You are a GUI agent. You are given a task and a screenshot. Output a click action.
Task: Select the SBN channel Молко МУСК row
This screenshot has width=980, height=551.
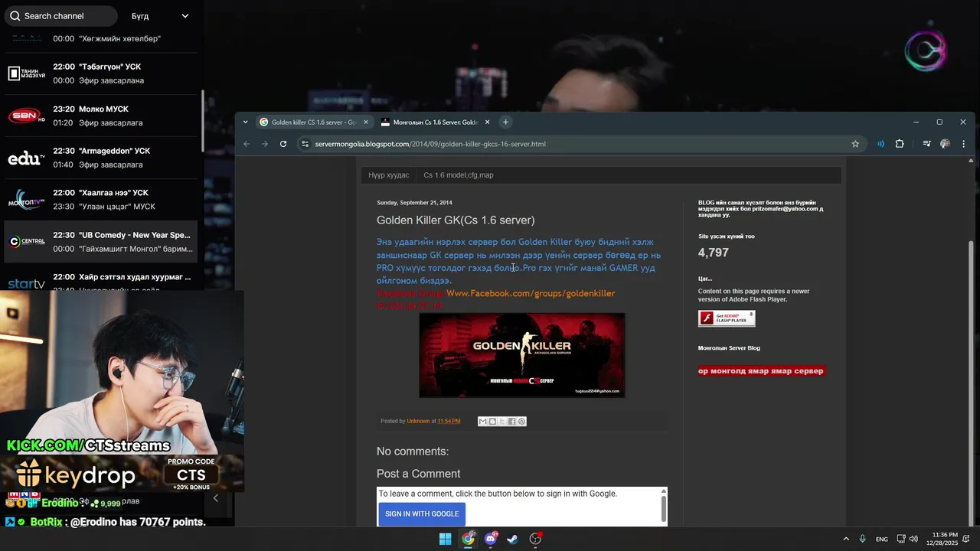pos(101,116)
